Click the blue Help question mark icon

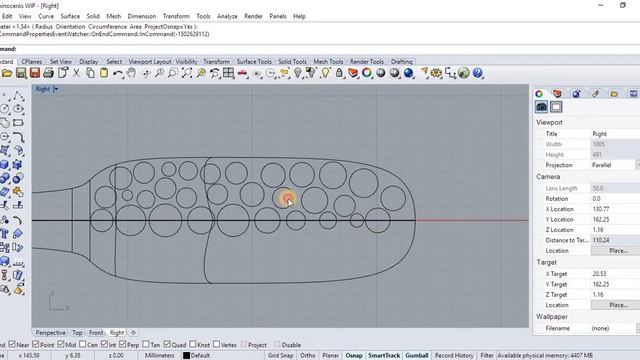coord(478,73)
